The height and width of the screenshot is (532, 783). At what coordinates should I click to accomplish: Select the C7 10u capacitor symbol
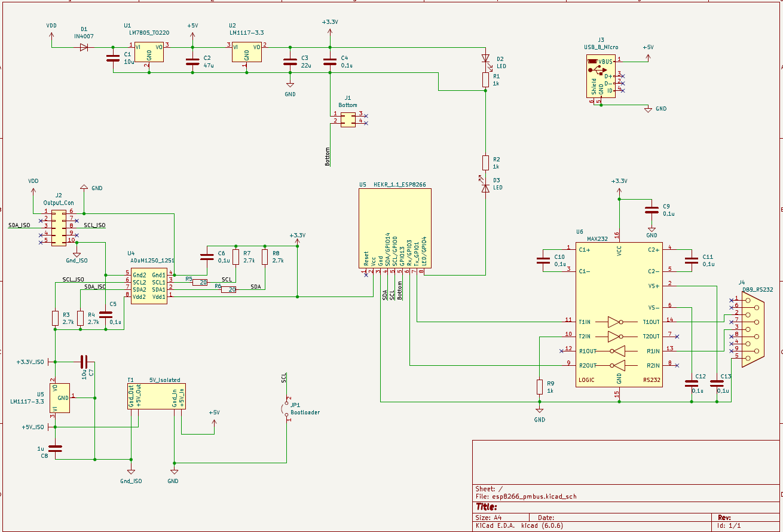[x=84, y=361]
